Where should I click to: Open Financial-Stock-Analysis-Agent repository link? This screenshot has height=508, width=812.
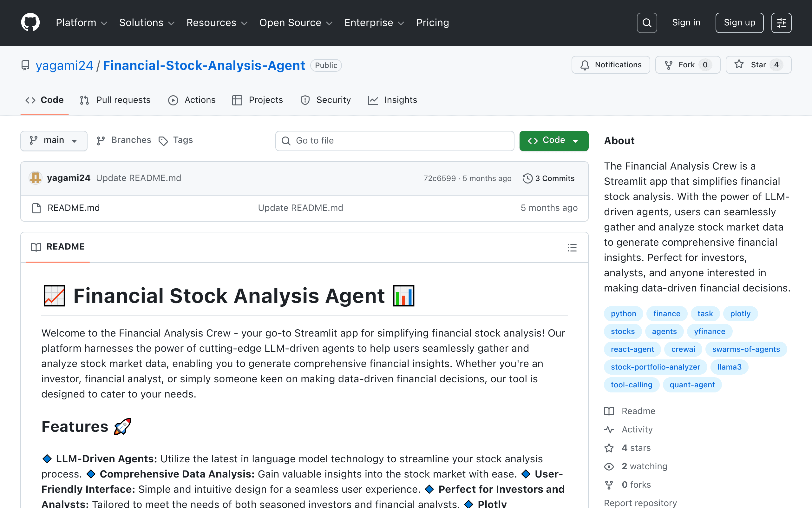204,65
